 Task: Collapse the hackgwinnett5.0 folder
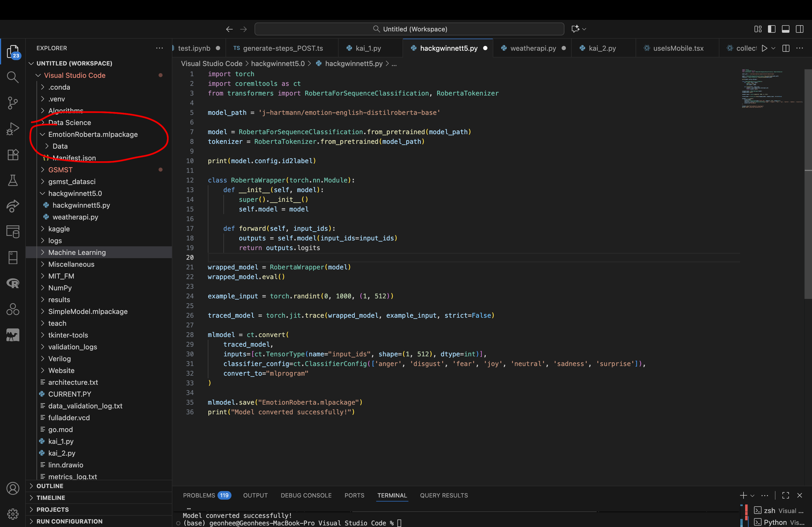pyautogui.click(x=75, y=193)
